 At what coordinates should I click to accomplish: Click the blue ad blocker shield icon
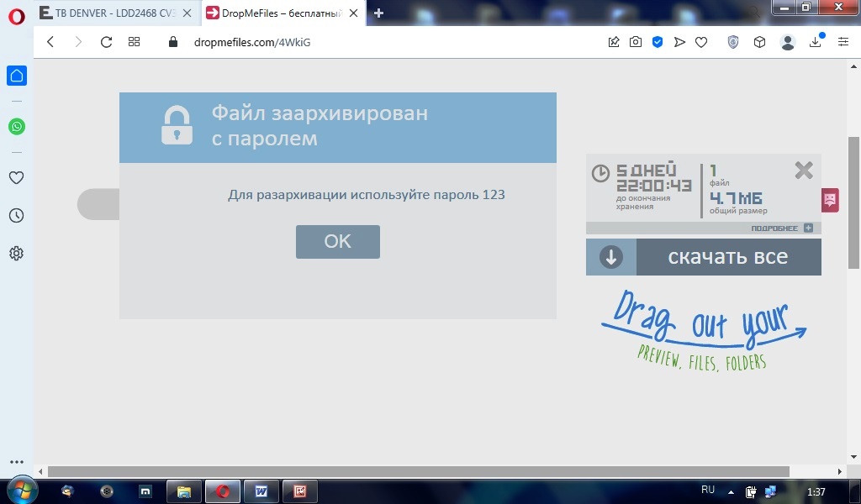tap(658, 42)
